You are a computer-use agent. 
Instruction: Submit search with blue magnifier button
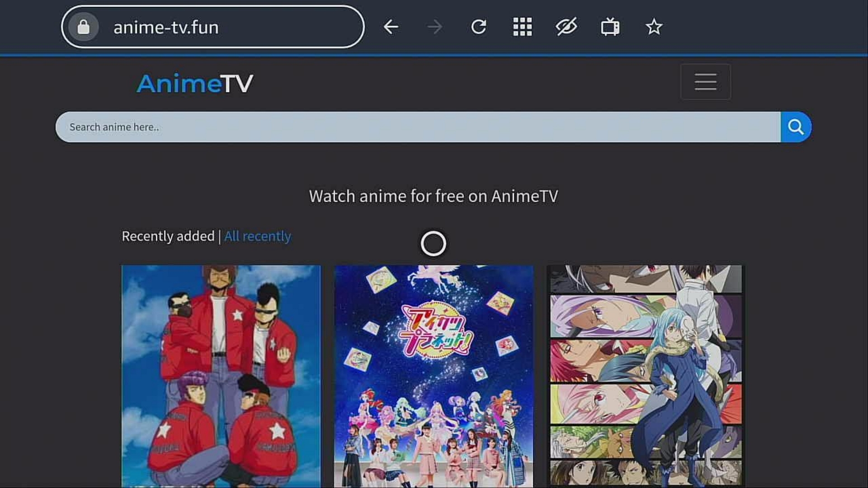tap(796, 127)
